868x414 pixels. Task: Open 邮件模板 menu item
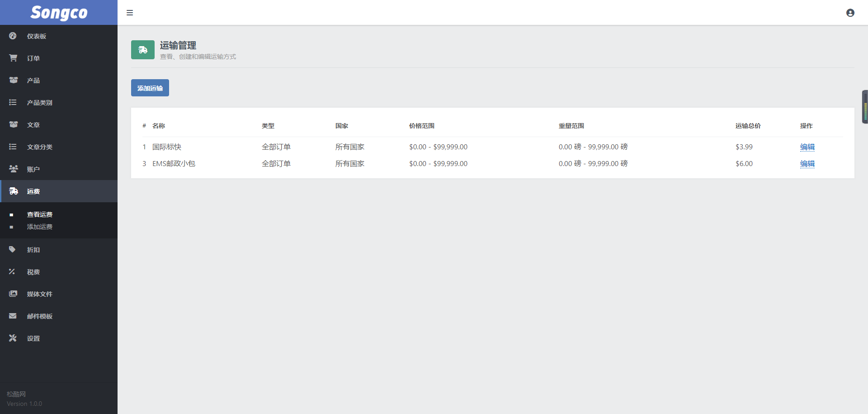pos(59,316)
